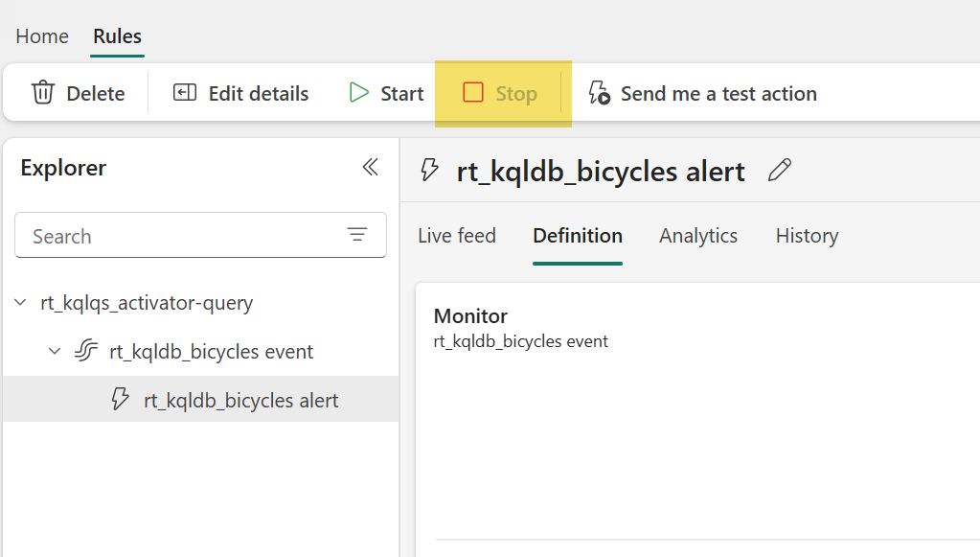Screen dimensions: 980x557
Task: Click the lightning icon beside the alert title
Action: 430,171
